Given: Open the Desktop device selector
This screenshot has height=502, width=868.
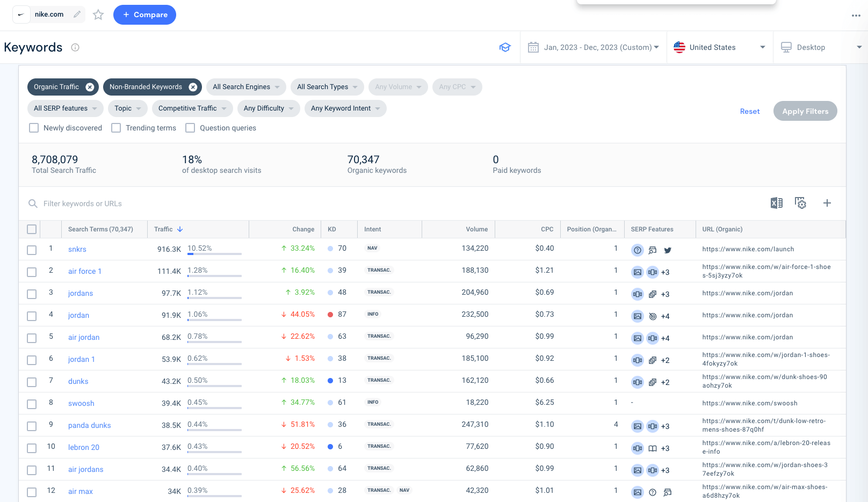Looking at the screenshot, I should [821, 47].
